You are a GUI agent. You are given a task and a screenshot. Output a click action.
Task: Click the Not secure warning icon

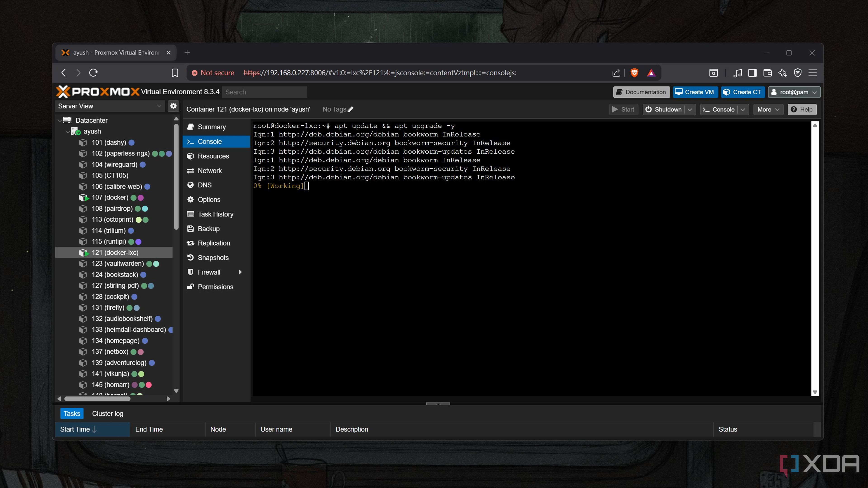194,73
